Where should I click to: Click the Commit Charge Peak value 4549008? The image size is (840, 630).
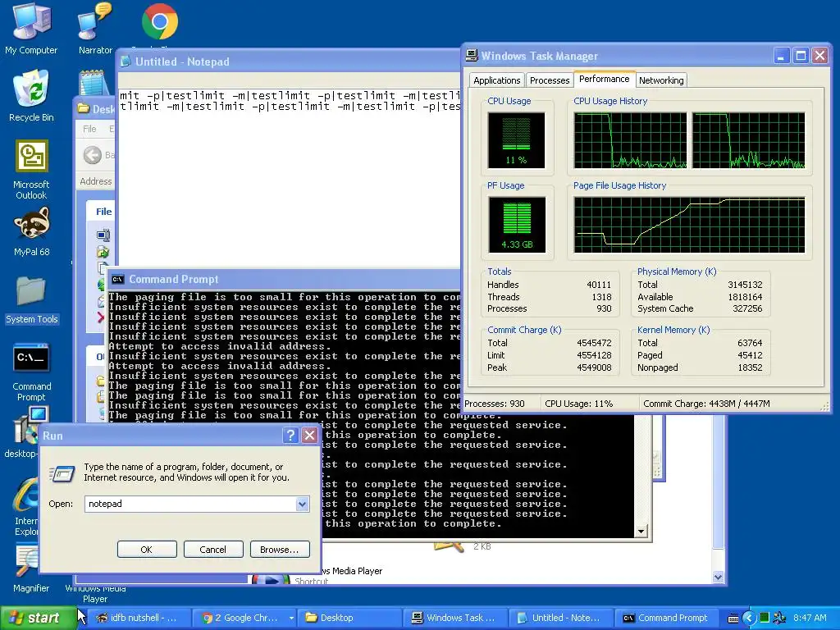pyautogui.click(x=594, y=367)
